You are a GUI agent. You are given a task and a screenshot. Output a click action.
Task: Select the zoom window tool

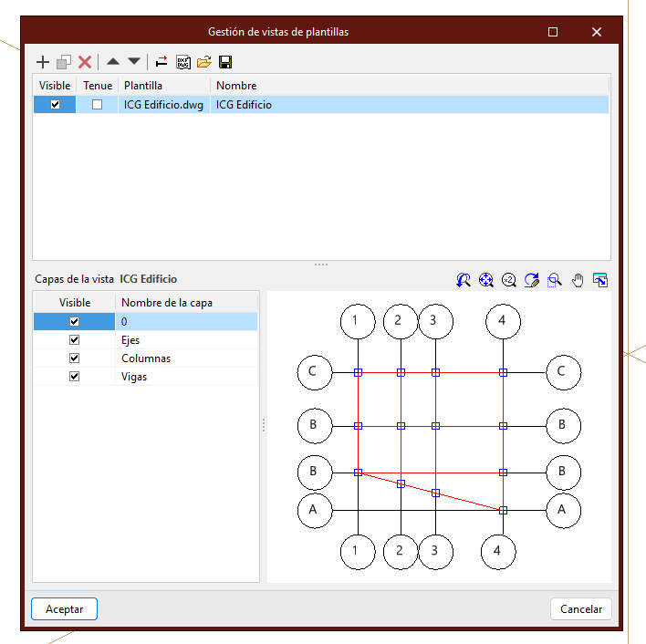pyautogui.click(x=554, y=280)
